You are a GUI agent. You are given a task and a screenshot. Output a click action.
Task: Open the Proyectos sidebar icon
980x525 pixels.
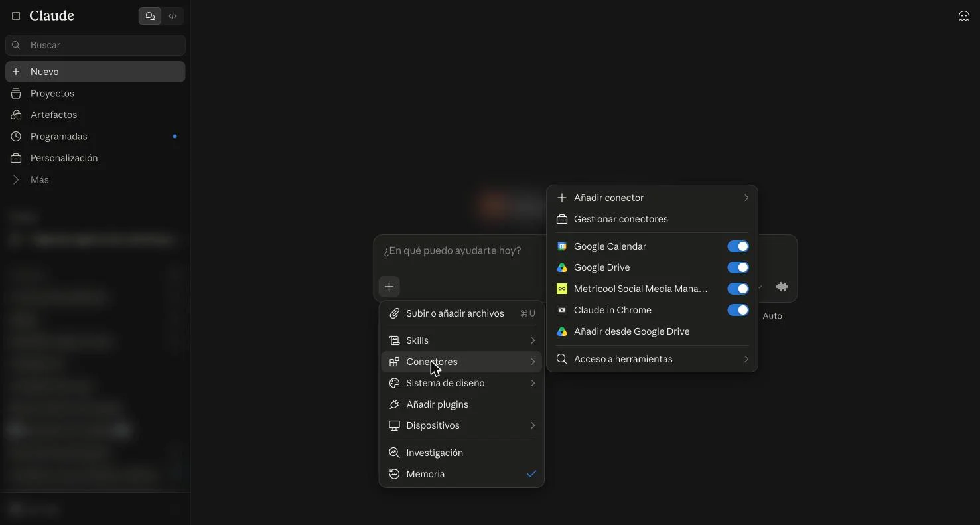pos(16,94)
